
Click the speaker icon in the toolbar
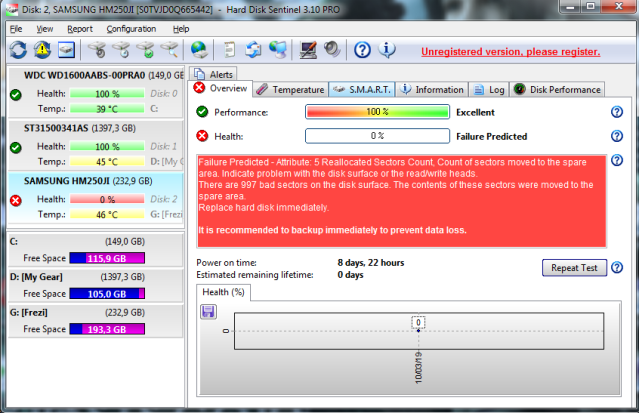[331, 50]
